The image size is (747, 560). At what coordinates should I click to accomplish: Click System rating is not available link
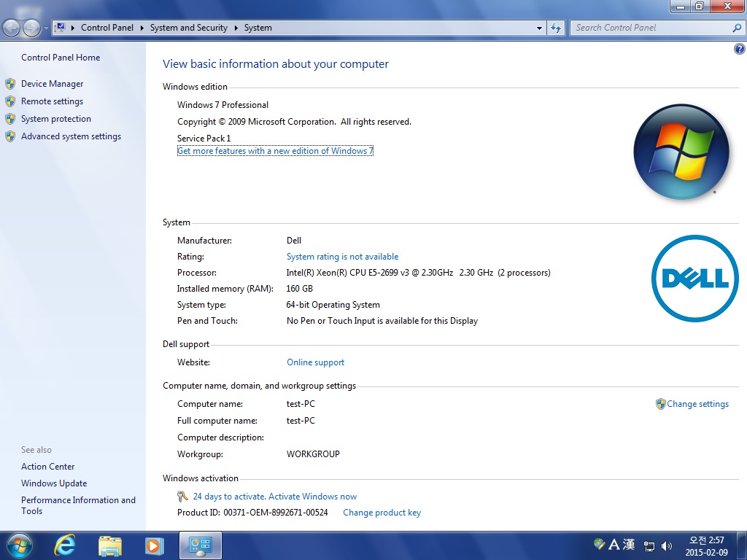(343, 257)
